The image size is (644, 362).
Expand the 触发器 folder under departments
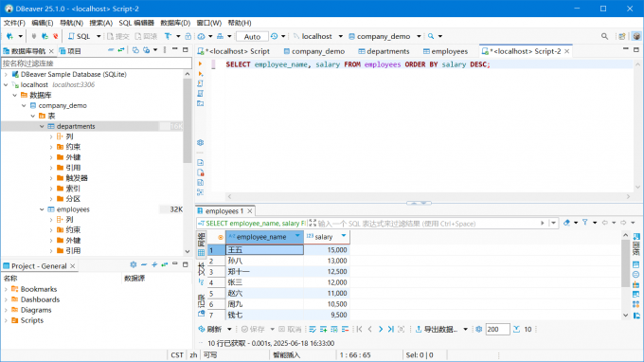point(51,178)
